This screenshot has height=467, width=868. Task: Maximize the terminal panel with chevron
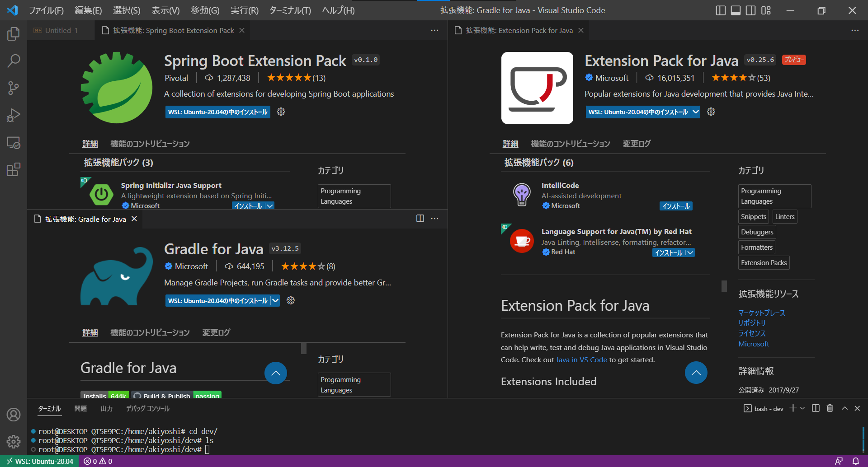(x=844, y=408)
